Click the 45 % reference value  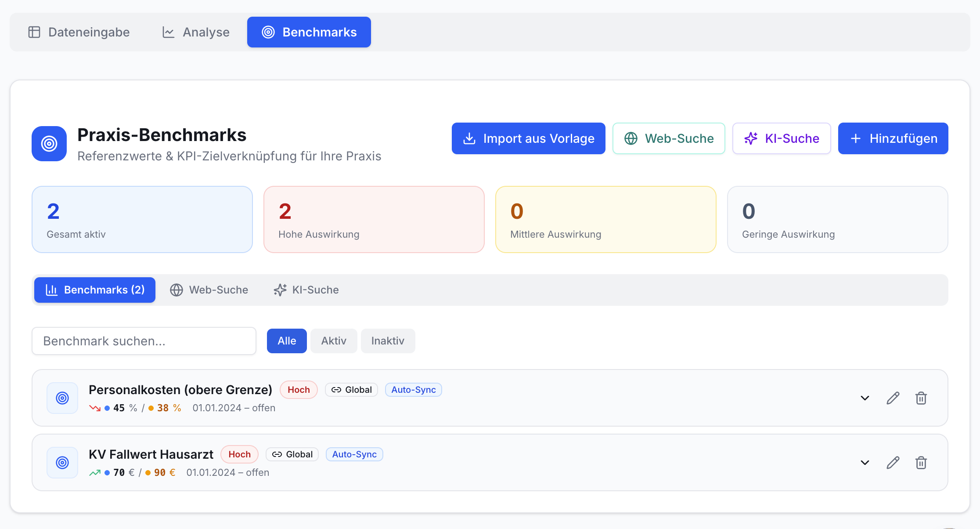coord(125,408)
